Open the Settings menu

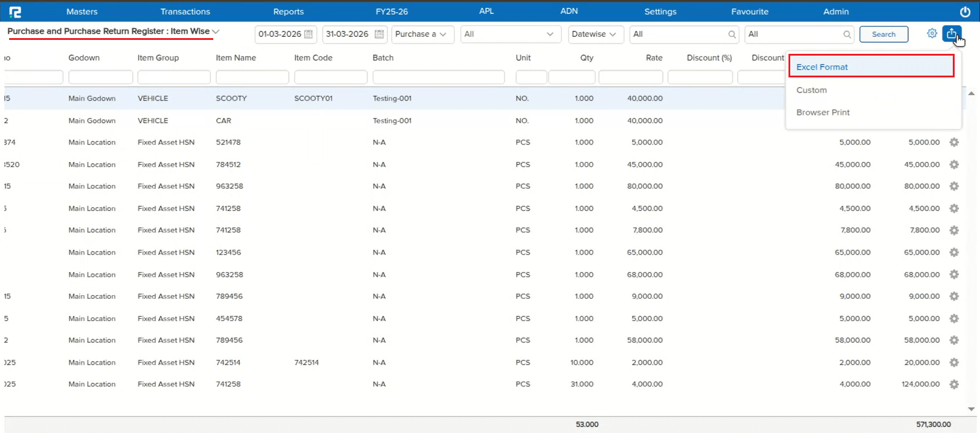click(660, 11)
